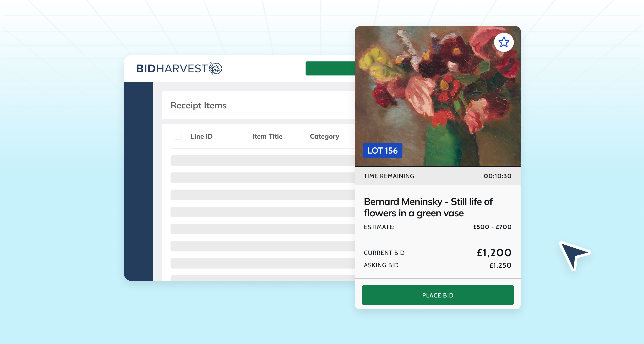Click the Line ID column header
Image resolution: width=644 pixels, height=344 pixels.
click(x=201, y=136)
